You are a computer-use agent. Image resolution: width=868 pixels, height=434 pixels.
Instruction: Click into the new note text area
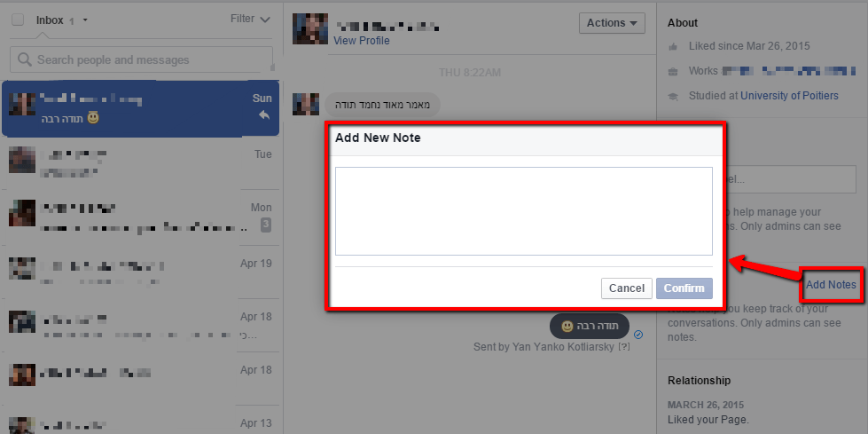(x=524, y=211)
